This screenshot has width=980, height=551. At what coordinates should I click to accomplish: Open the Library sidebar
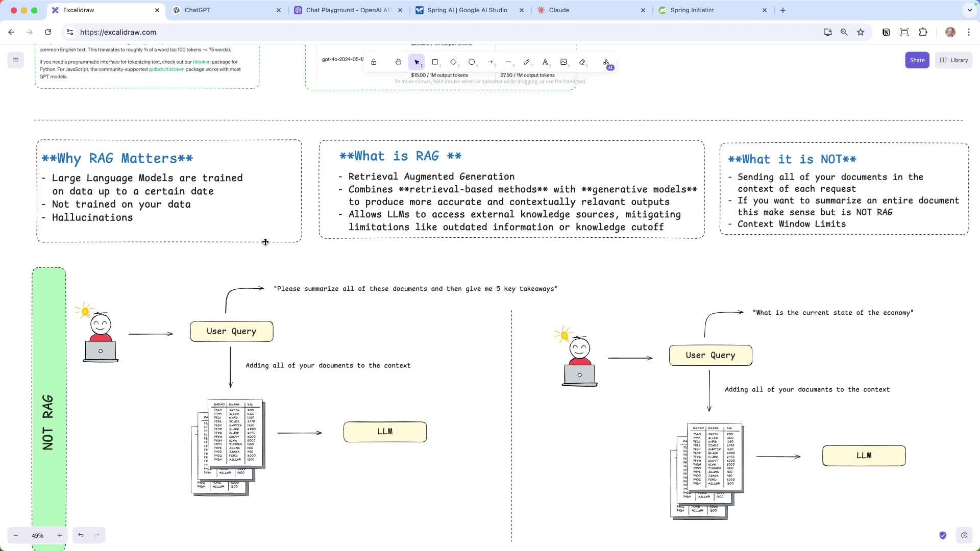[953, 60]
